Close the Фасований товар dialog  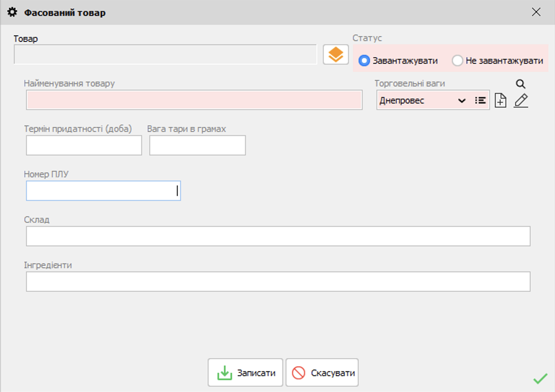[536, 12]
